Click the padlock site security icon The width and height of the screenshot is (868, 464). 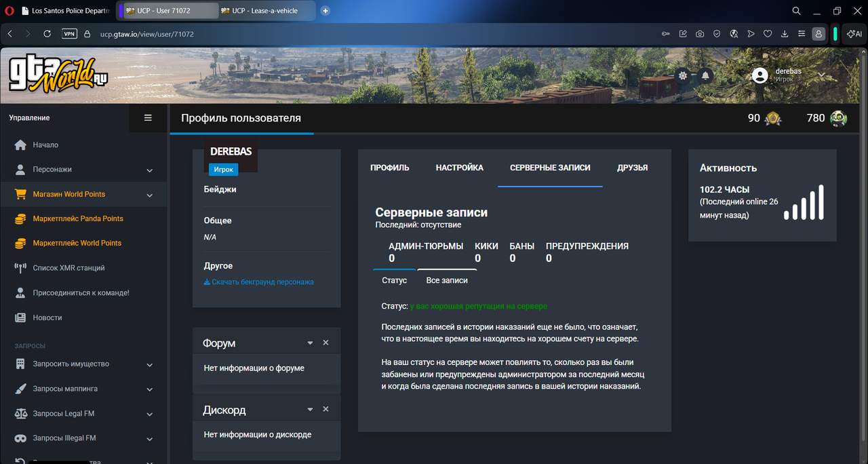click(x=87, y=33)
